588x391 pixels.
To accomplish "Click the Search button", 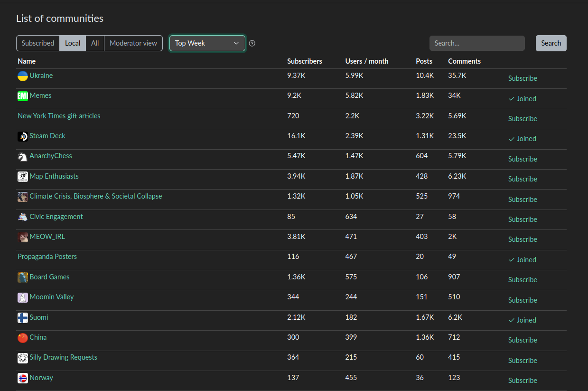I will point(551,43).
